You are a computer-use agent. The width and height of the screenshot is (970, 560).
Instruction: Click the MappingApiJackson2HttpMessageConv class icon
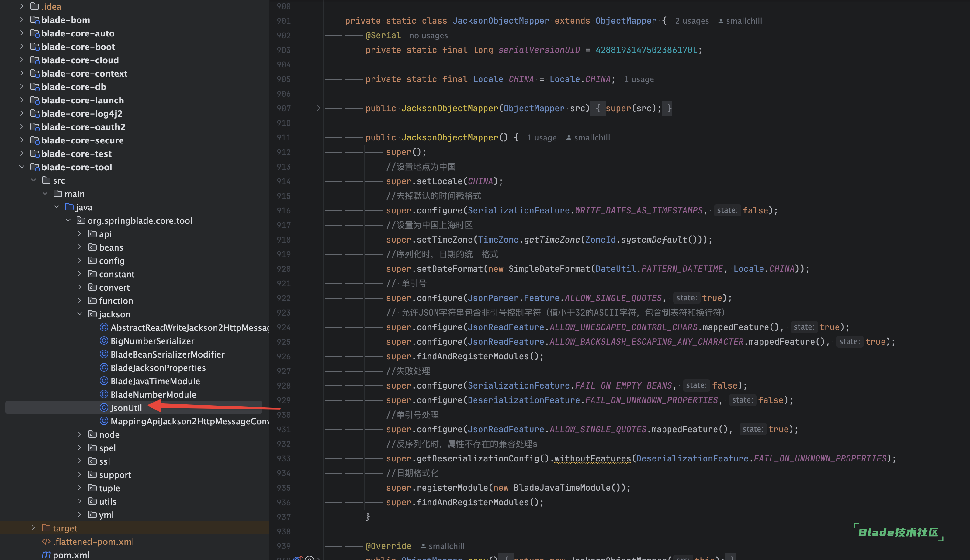[x=104, y=421]
